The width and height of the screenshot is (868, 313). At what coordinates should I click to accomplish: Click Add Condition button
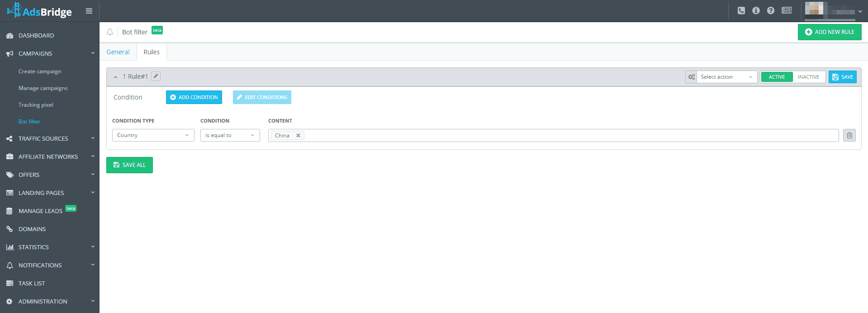194,97
